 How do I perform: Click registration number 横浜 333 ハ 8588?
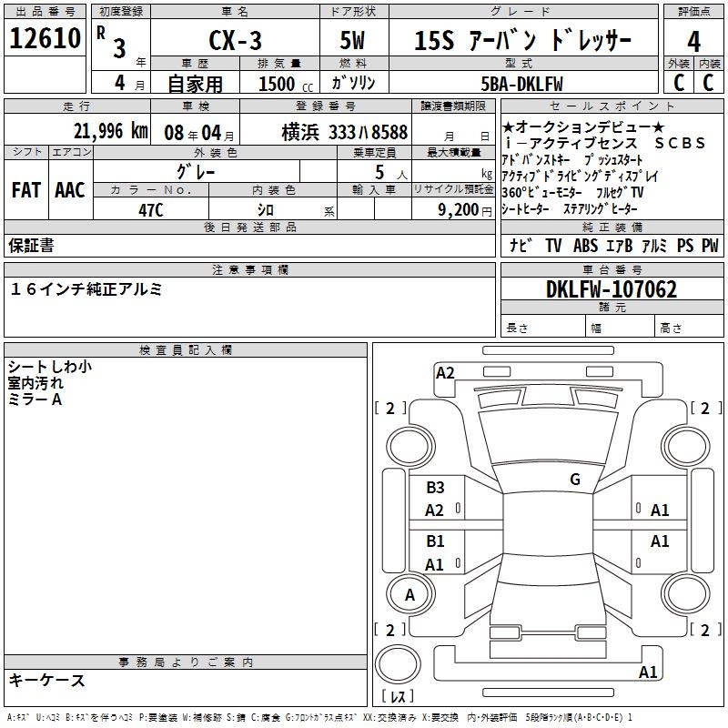345,133
